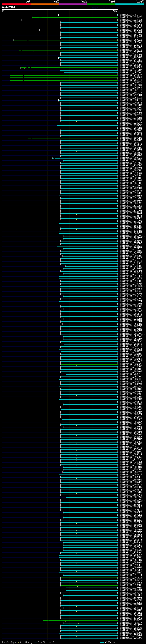
Task: Click label UniRef100_Q2JFH9
Action: 131,588
